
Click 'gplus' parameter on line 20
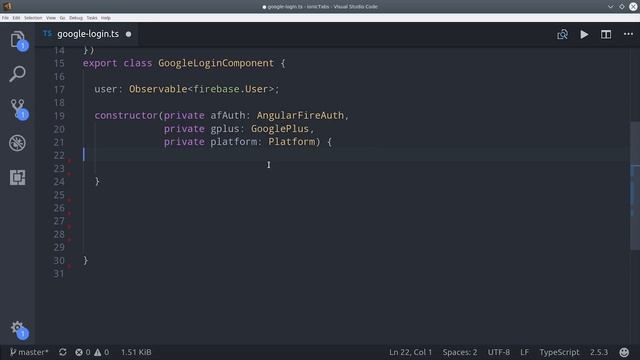pyautogui.click(x=224, y=129)
